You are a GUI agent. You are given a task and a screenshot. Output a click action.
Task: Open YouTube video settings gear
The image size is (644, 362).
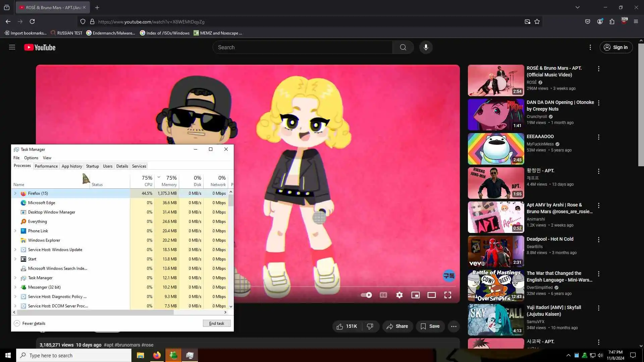click(399, 295)
